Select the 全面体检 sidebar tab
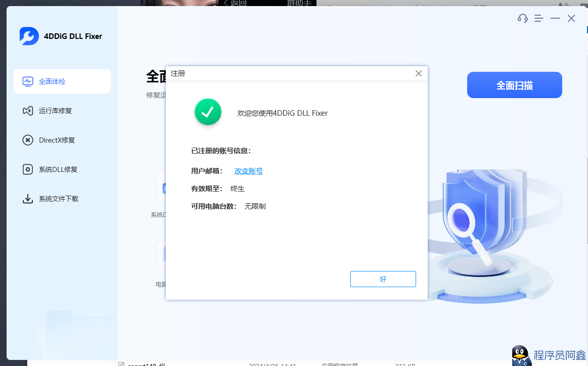588x366 pixels. 62,81
